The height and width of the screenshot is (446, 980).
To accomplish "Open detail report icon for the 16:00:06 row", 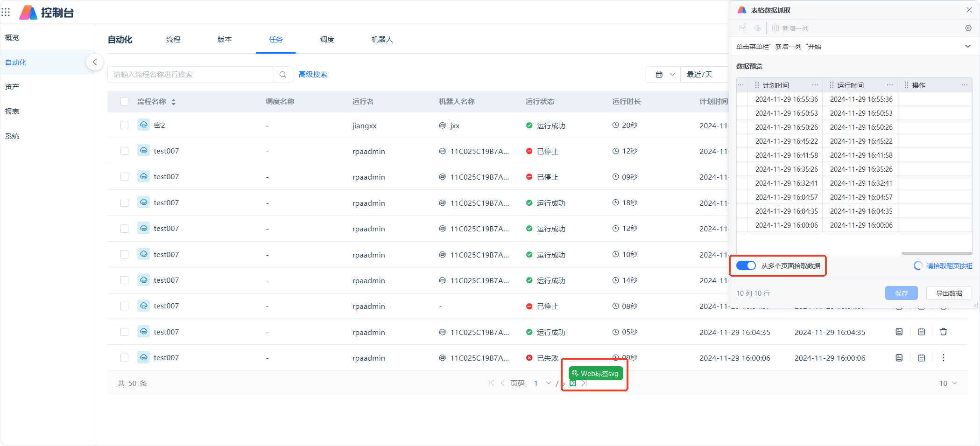I will tap(922, 358).
